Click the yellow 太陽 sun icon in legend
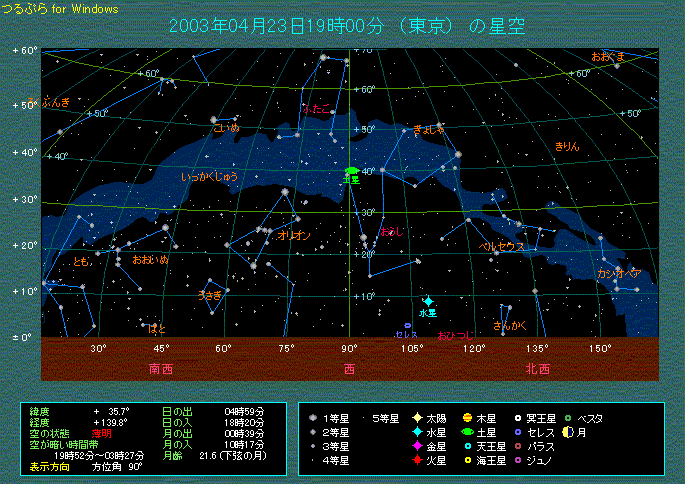 point(416,418)
